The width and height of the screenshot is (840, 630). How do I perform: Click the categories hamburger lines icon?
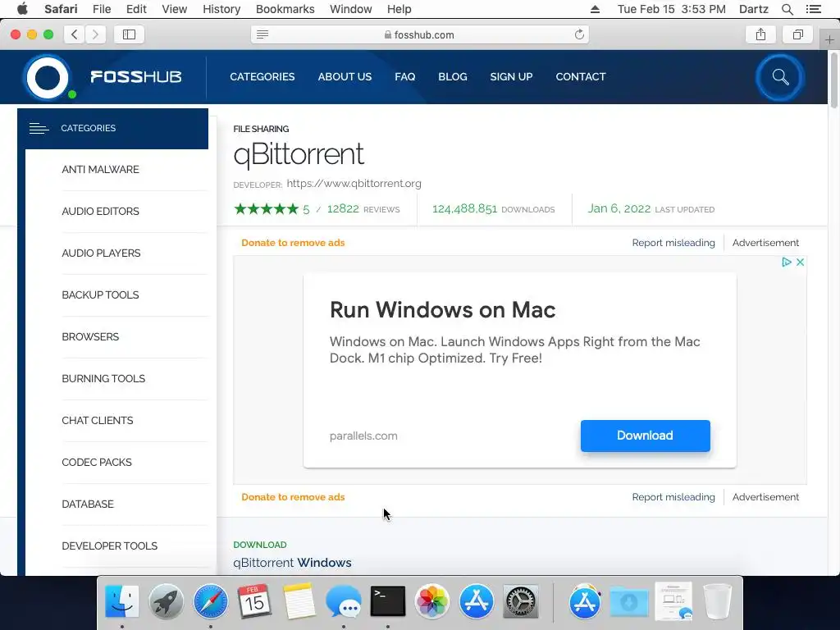(x=39, y=128)
